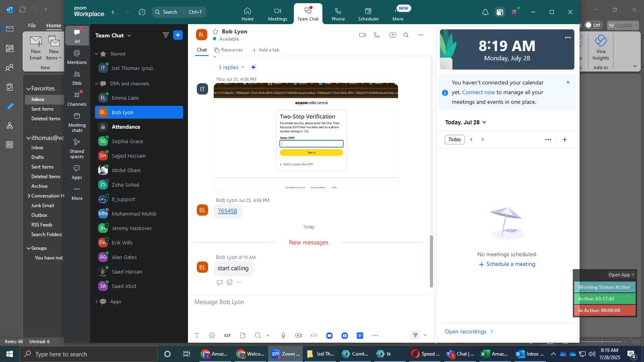
Task: Open Shared spaces in the sidebar
Action: click(x=77, y=148)
